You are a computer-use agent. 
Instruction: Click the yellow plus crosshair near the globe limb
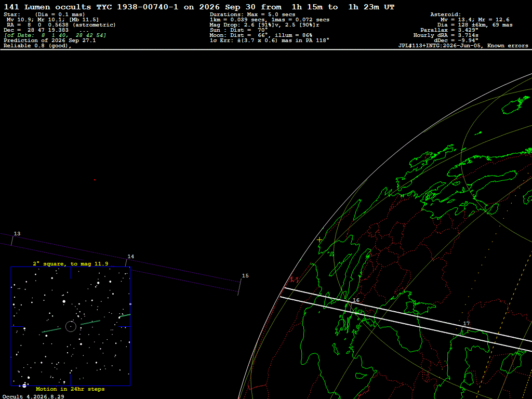[x=320, y=240]
